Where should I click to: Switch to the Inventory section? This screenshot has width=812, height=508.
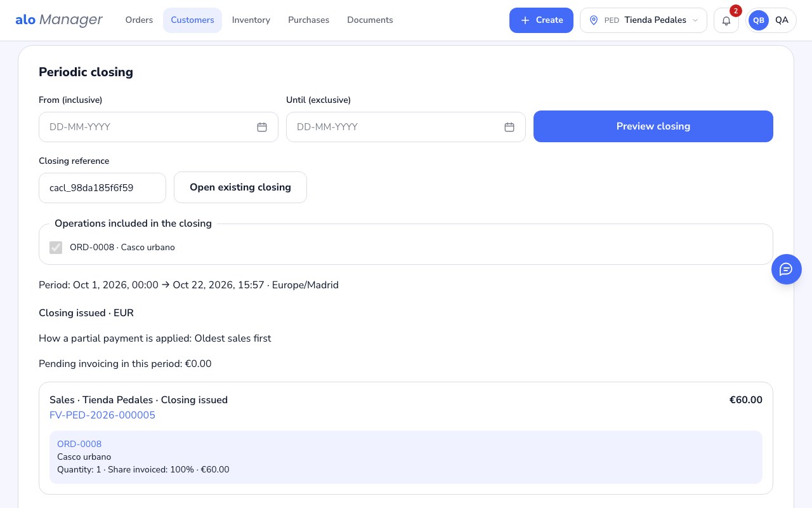[251, 20]
